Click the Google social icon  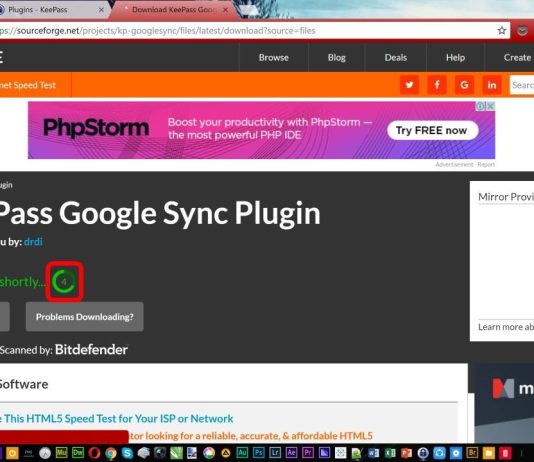(464, 85)
